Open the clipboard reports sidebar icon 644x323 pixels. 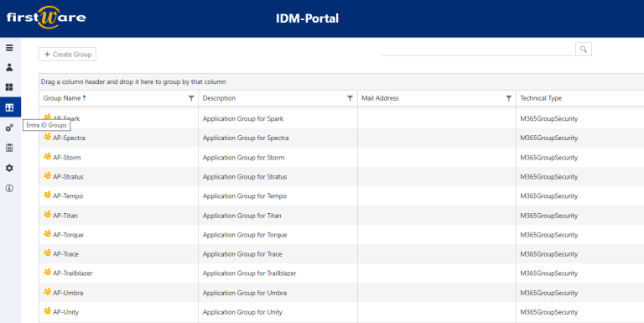coord(9,148)
